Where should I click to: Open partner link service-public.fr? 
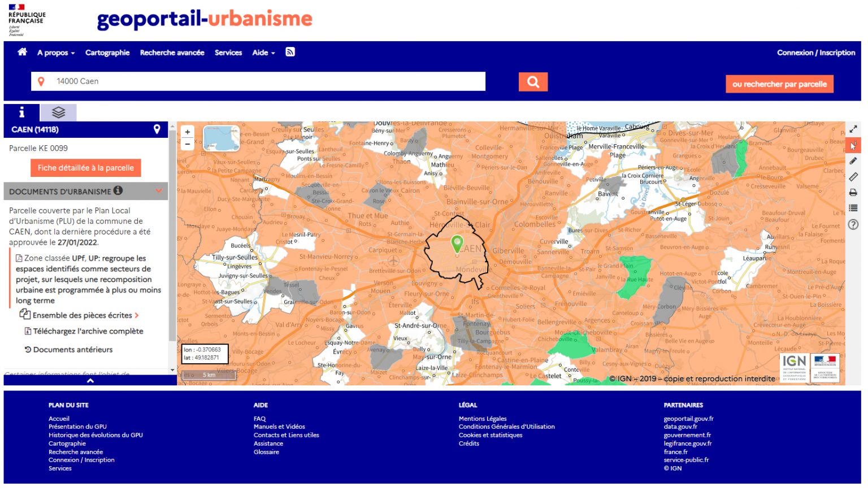(686, 460)
